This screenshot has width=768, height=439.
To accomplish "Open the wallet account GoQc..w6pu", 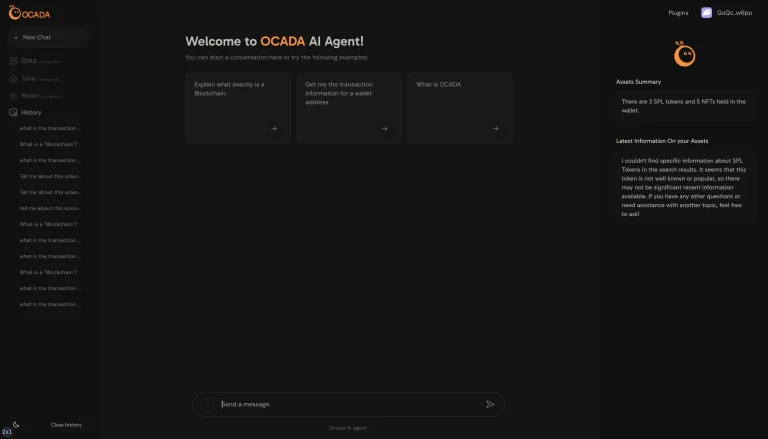I will (726, 13).
